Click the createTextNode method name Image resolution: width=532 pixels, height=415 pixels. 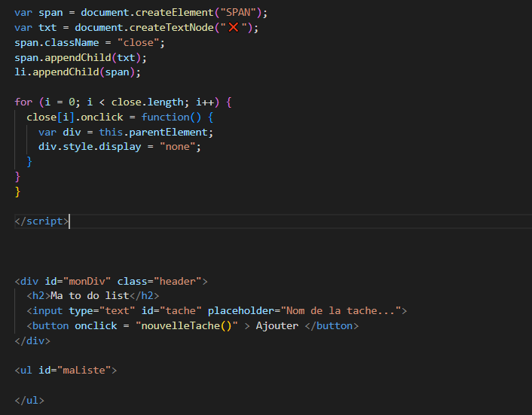point(171,27)
